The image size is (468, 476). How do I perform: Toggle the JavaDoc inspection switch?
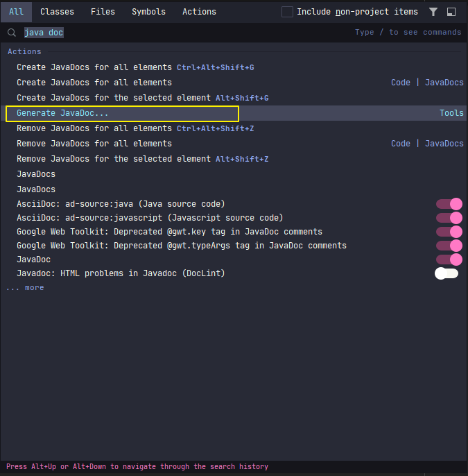point(449,260)
